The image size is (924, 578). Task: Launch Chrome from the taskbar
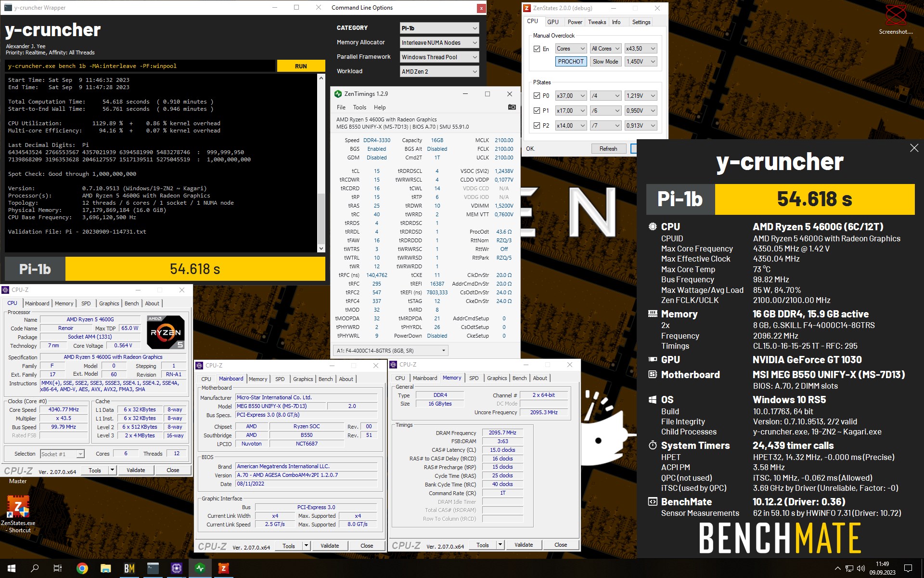82,568
